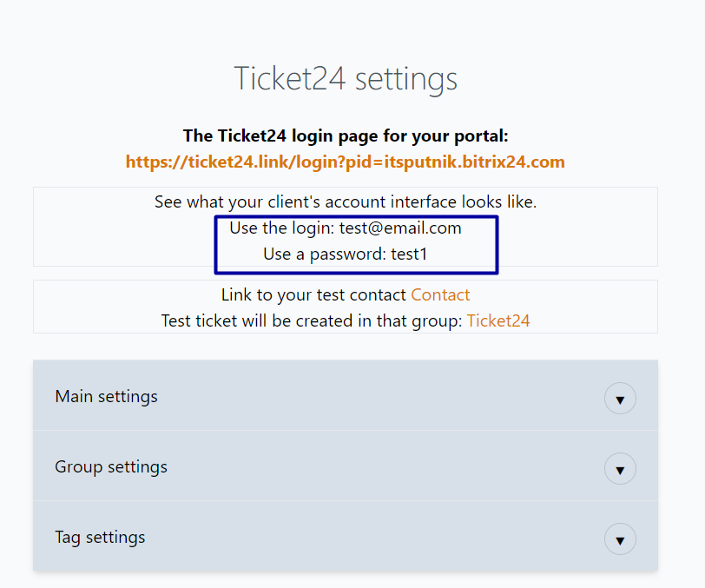Screen dimensions: 705x588
Task: Click the test1 password text
Action: 410,254
